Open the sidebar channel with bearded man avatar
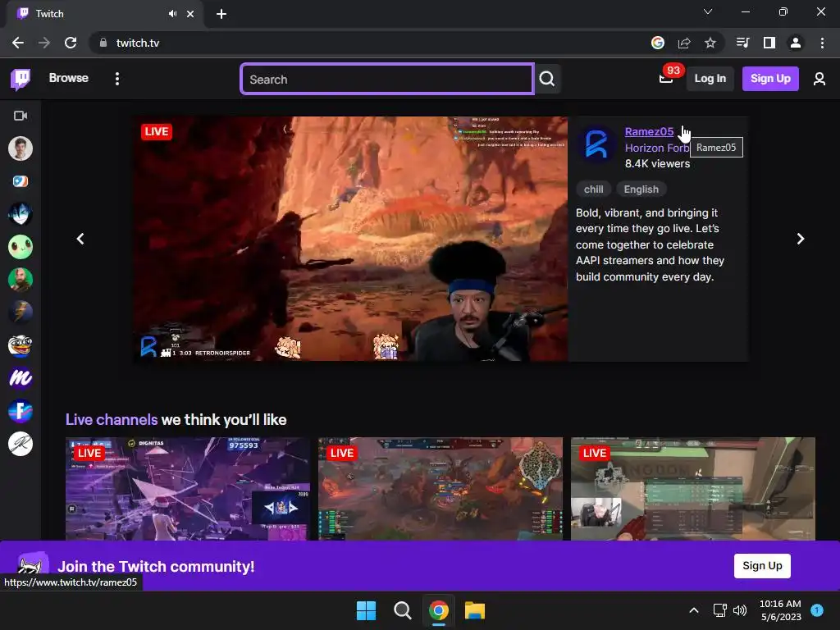This screenshot has height=630, width=840. pyautogui.click(x=21, y=280)
